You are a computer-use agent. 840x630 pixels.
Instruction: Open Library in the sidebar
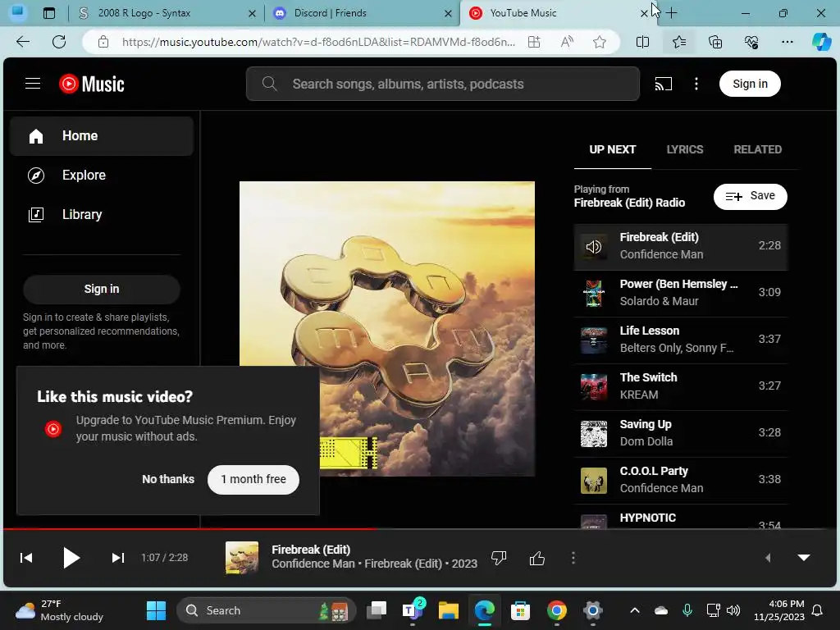click(x=102, y=214)
